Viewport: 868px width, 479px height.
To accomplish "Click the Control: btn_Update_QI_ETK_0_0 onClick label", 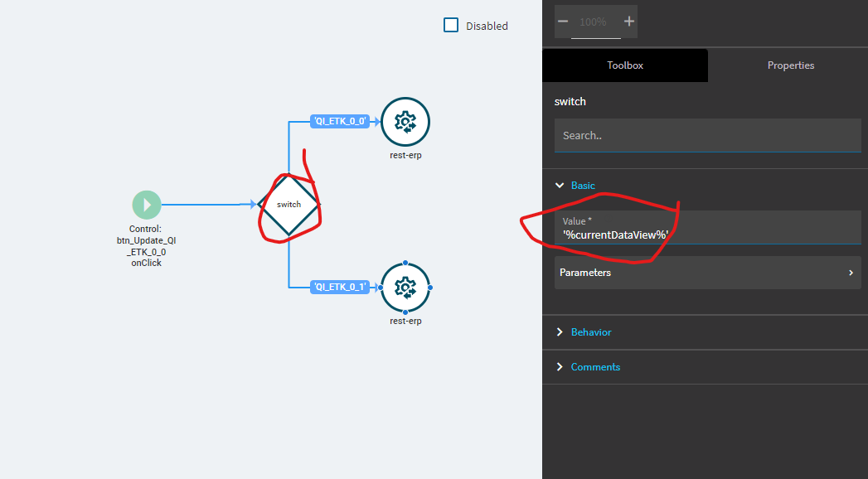I will (x=147, y=246).
